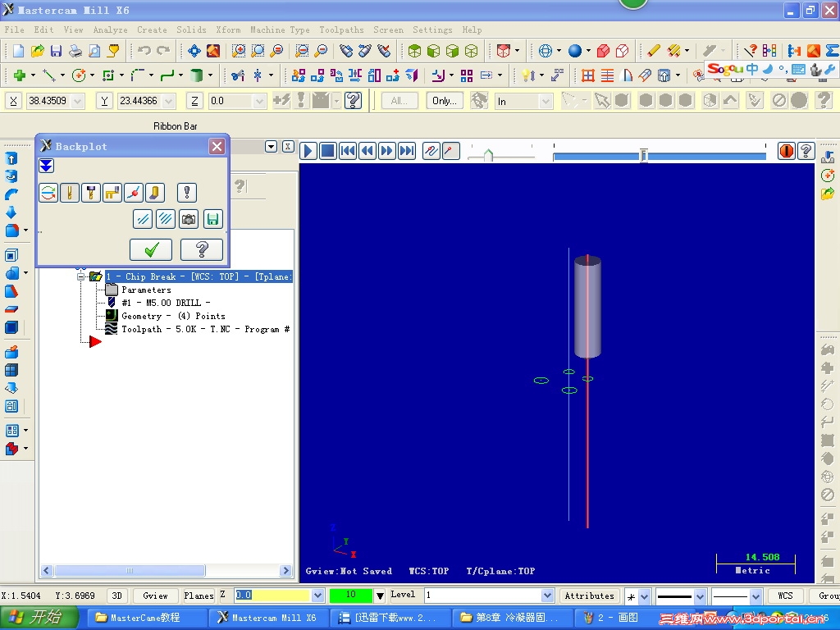The image size is (840, 630).
Task: Click the Open file folder icon
Action: pyautogui.click(x=38, y=51)
